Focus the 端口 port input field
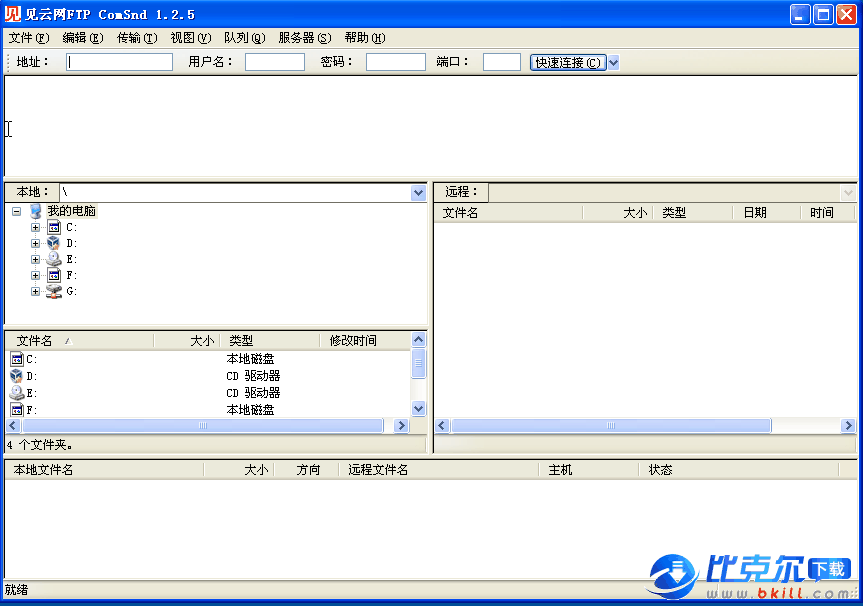The height and width of the screenshot is (606, 863). [x=501, y=62]
